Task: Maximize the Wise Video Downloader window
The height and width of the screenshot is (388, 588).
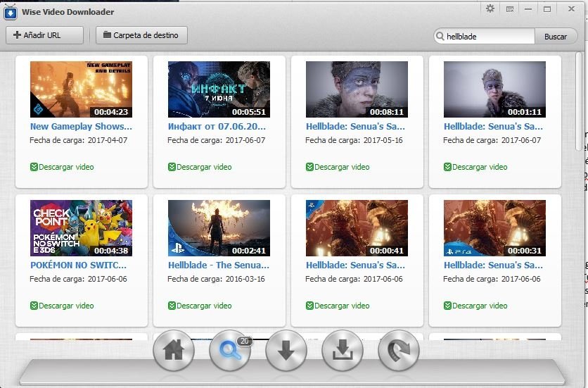Action: (547, 9)
